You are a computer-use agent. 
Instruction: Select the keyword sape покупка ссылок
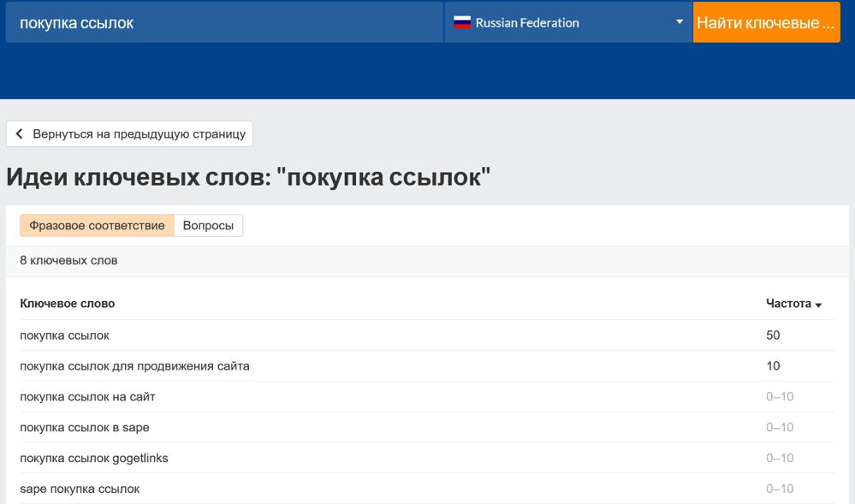[79, 489]
